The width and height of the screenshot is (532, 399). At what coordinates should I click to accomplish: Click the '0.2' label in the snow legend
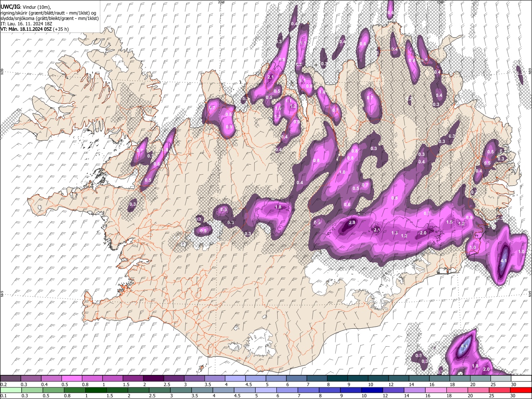[x=3, y=384]
